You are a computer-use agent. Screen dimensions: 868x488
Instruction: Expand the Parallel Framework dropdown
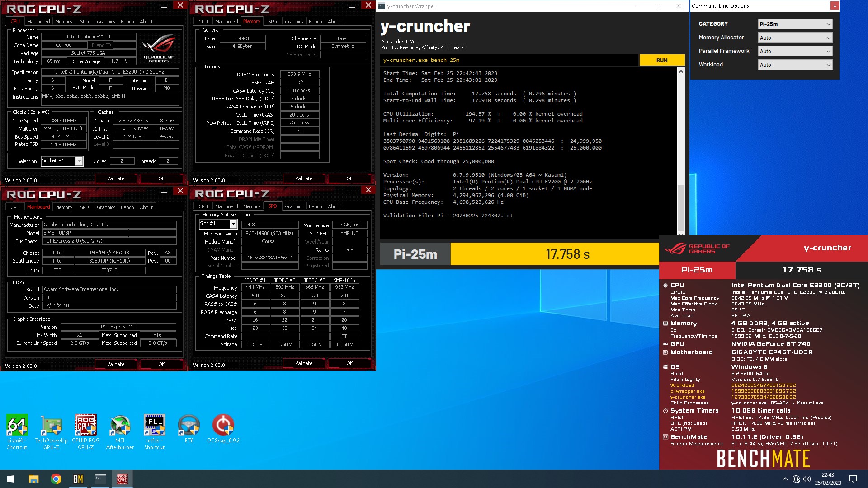(x=795, y=52)
